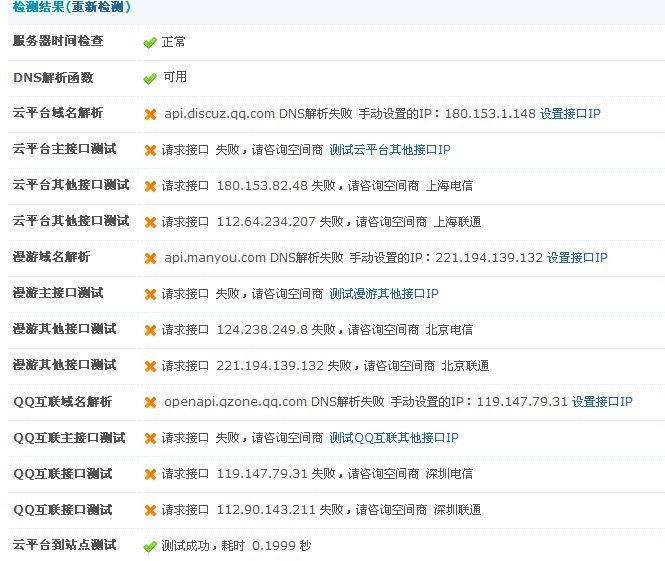Click the 上海电信 text
665x561 pixels.
[449, 186]
